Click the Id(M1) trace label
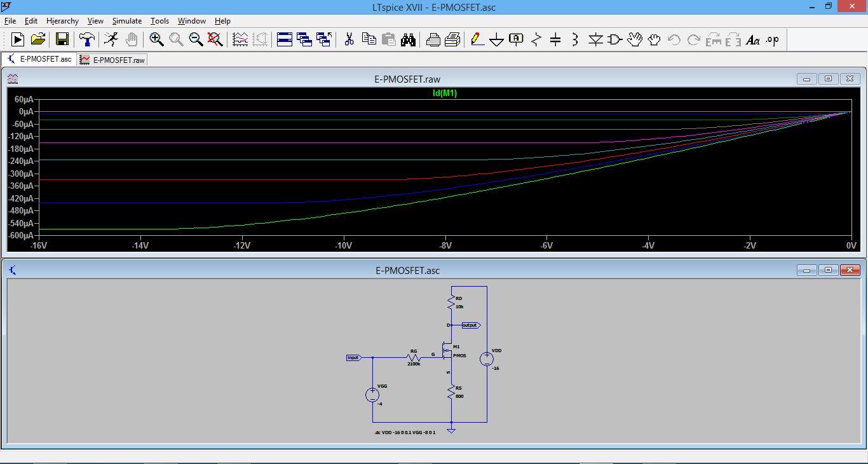 point(444,93)
